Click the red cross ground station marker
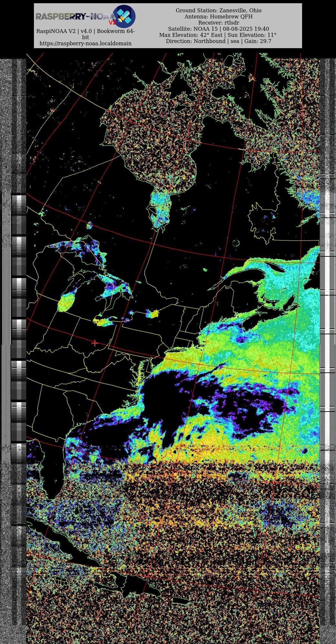Viewport: 336px width, 644px height. point(95,343)
